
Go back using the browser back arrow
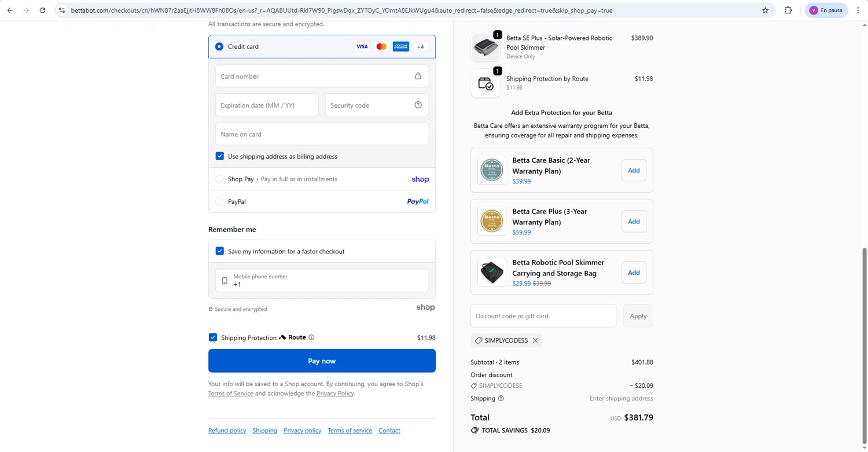[x=10, y=10]
